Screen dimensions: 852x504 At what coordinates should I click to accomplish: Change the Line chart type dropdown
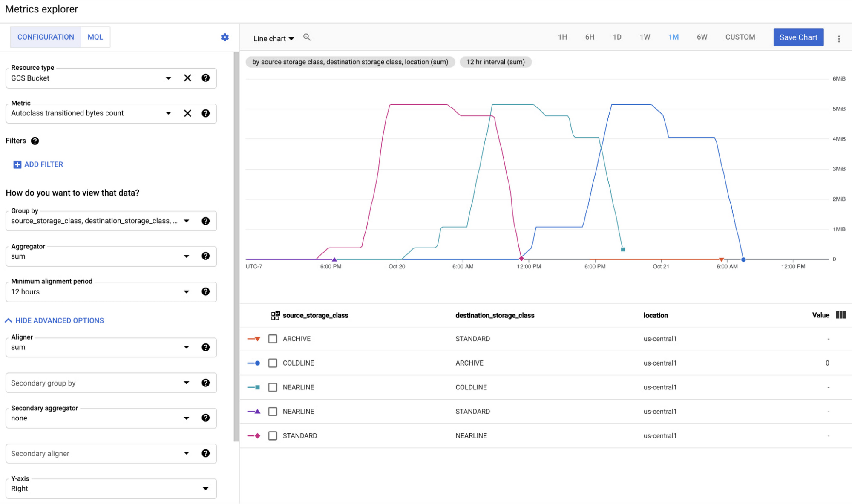click(x=273, y=39)
